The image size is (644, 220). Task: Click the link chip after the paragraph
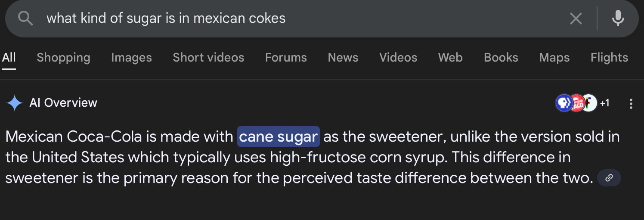pos(609,178)
